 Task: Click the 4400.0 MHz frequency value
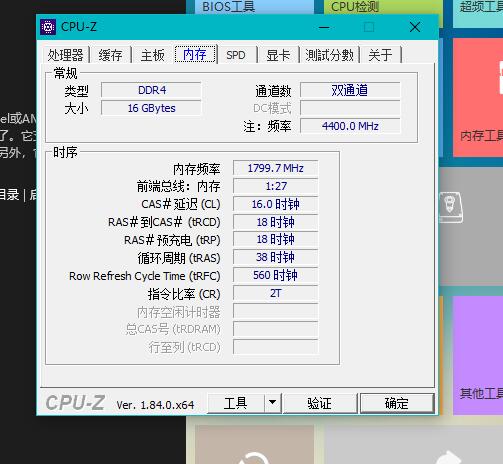(350, 126)
